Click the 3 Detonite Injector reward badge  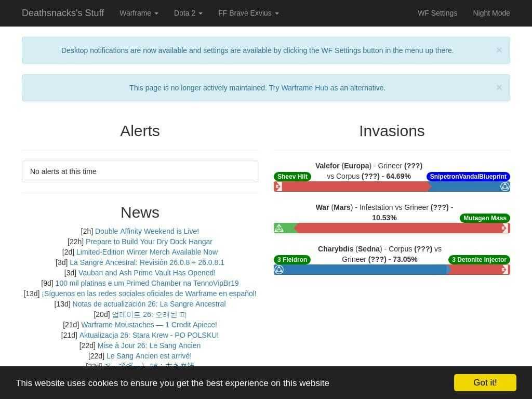(x=479, y=260)
